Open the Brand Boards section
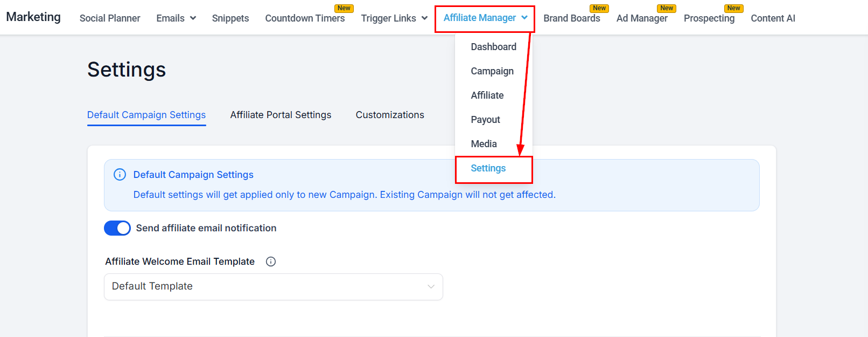This screenshot has height=337, width=868. [x=572, y=18]
